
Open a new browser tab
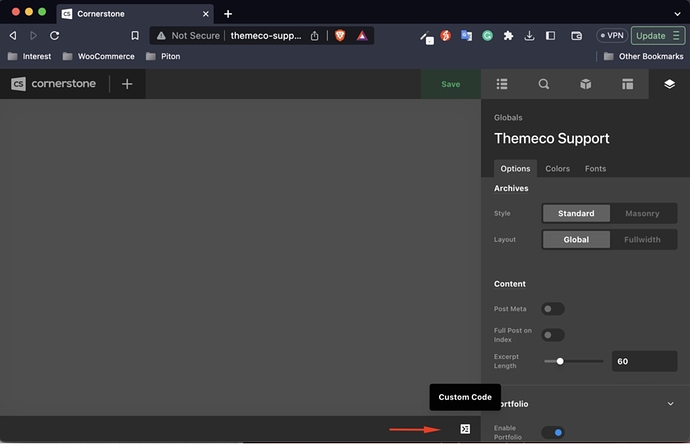pos(228,14)
